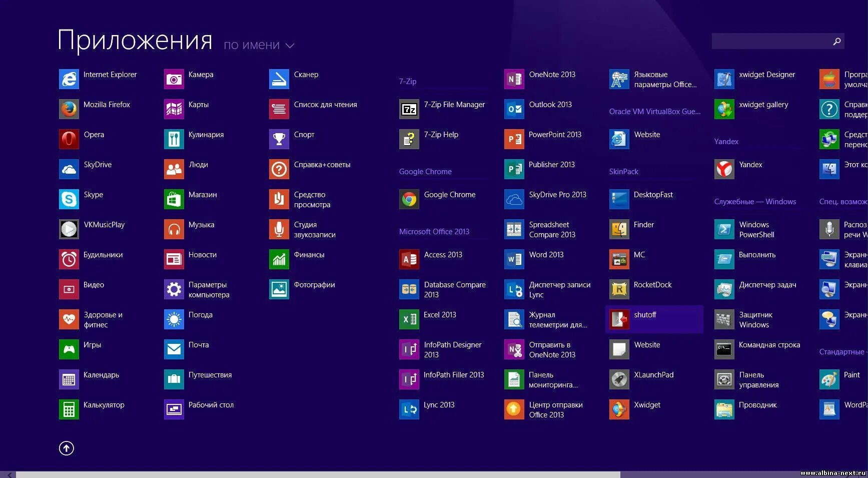Launch the Access 2013 icon
The image size is (868, 478).
[x=409, y=259]
